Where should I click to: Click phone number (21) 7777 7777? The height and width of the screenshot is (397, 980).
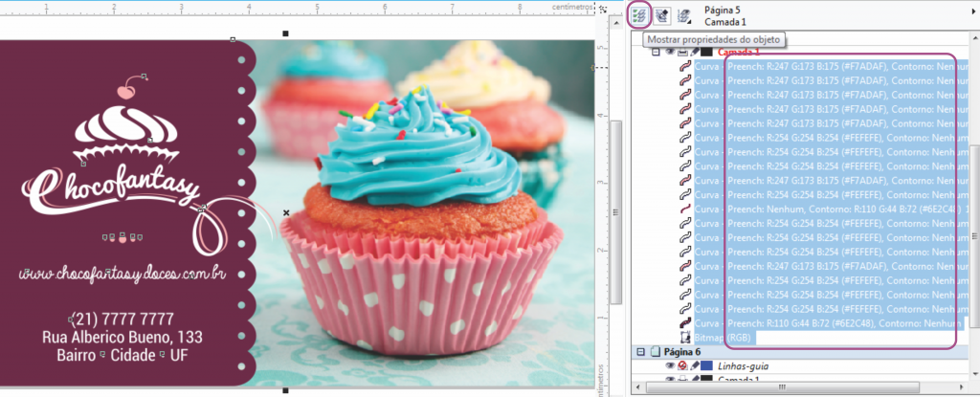122,319
